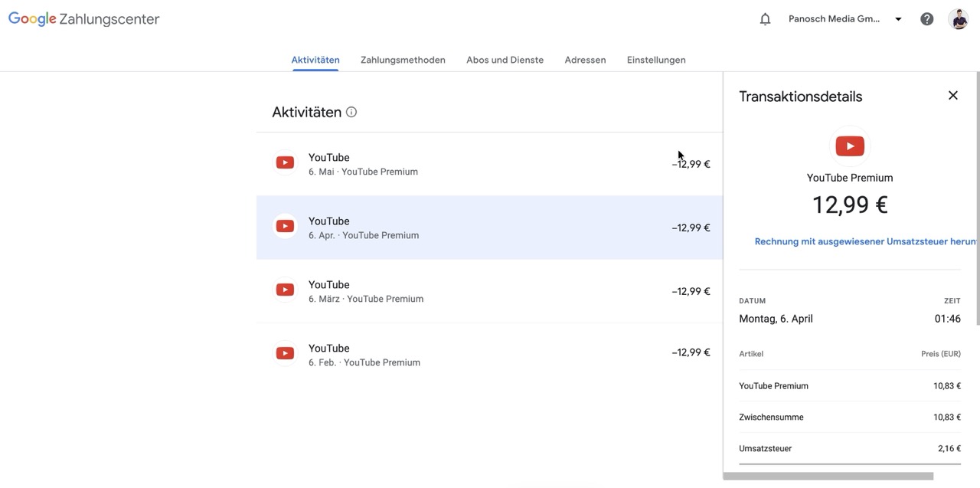Click the Umsatzsteuer label
This screenshot has height=488, width=980.
pyautogui.click(x=765, y=449)
